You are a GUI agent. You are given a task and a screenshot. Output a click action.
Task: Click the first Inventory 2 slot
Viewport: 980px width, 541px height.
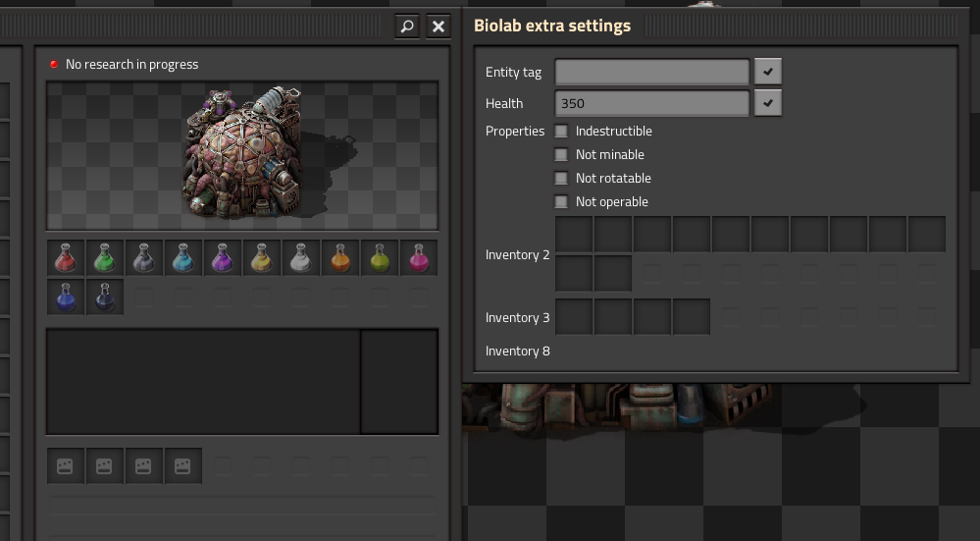pyautogui.click(x=574, y=236)
